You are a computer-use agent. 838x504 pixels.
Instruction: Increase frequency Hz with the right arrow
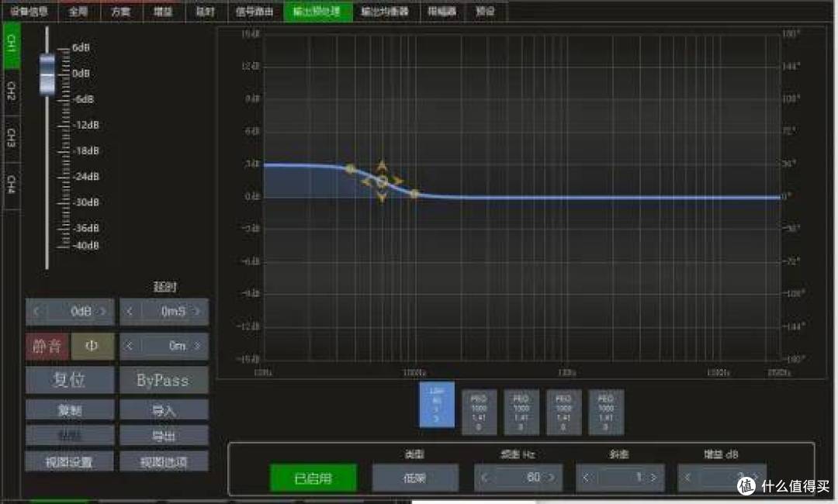551,478
